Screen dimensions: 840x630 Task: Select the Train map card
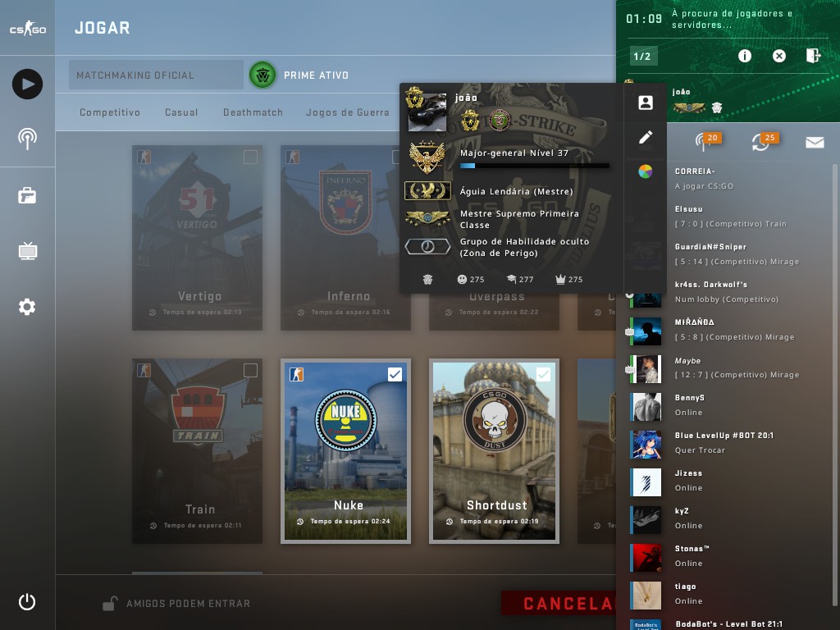click(197, 451)
